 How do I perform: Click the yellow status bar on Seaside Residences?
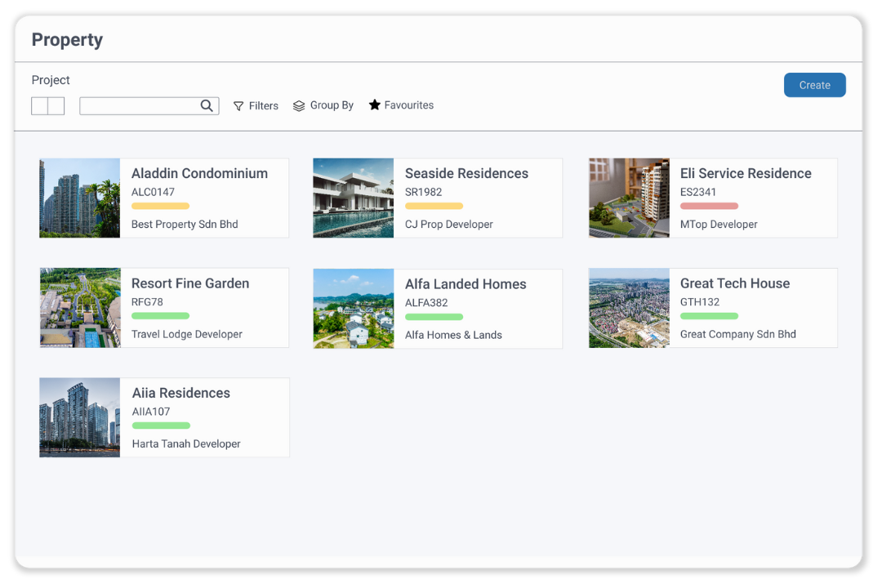434,206
